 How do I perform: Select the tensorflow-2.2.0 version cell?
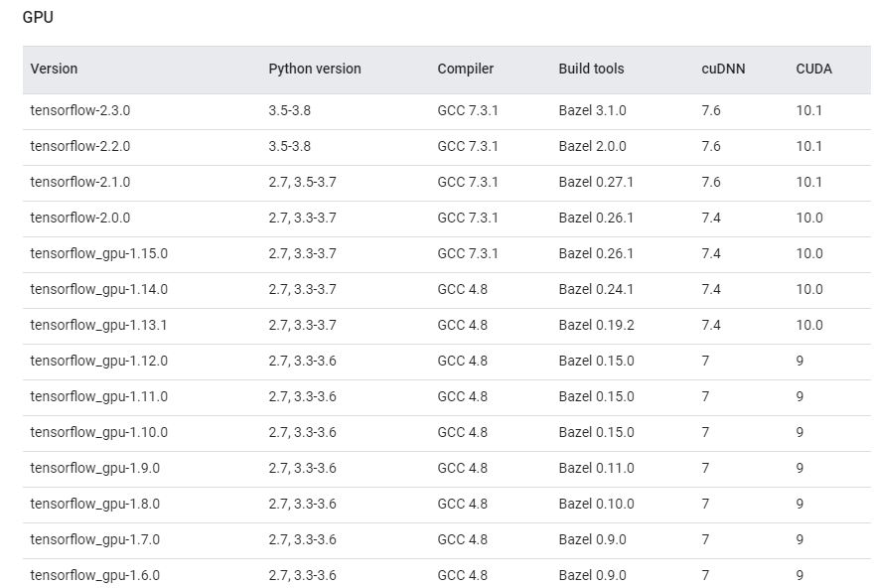tap(80, 146)
